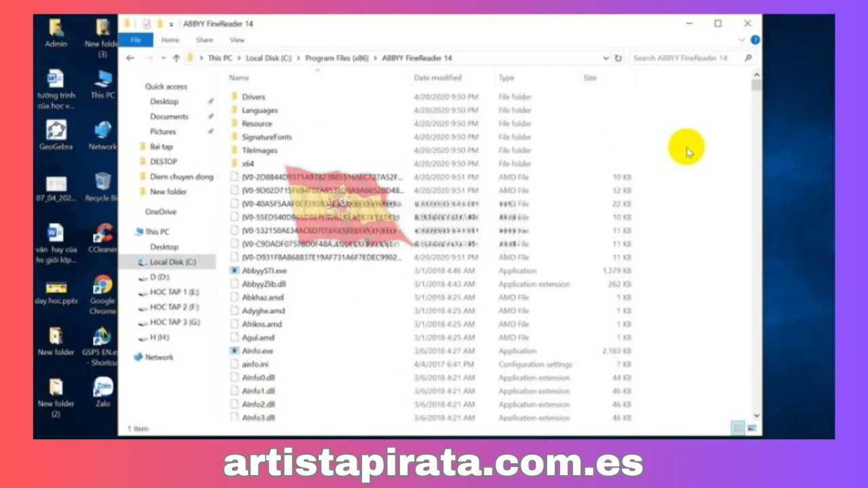
Task: Select the New folder (2) desktop icon
Action: 56,397
